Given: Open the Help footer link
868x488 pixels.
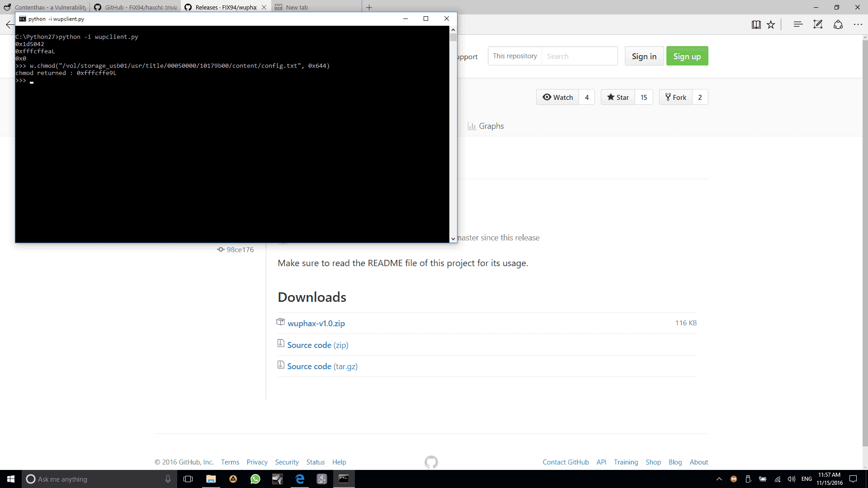Looking at the screenshot, I should [x=339, y=462].
